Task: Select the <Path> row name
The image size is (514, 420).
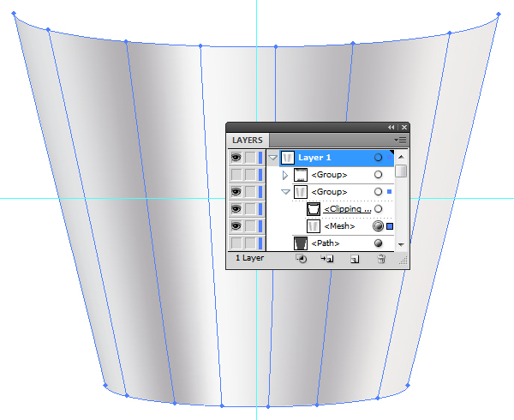Action: pos(326,243)
